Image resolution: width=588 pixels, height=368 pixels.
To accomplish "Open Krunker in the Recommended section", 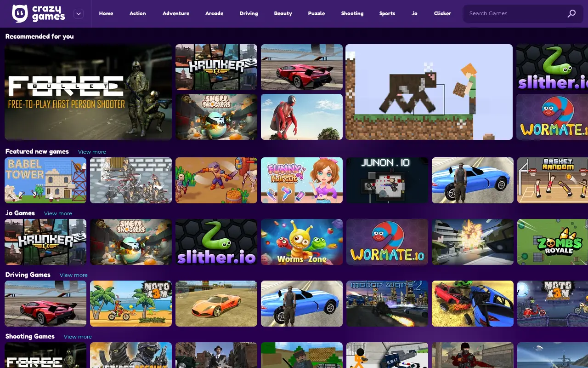I will coord(216,67).
